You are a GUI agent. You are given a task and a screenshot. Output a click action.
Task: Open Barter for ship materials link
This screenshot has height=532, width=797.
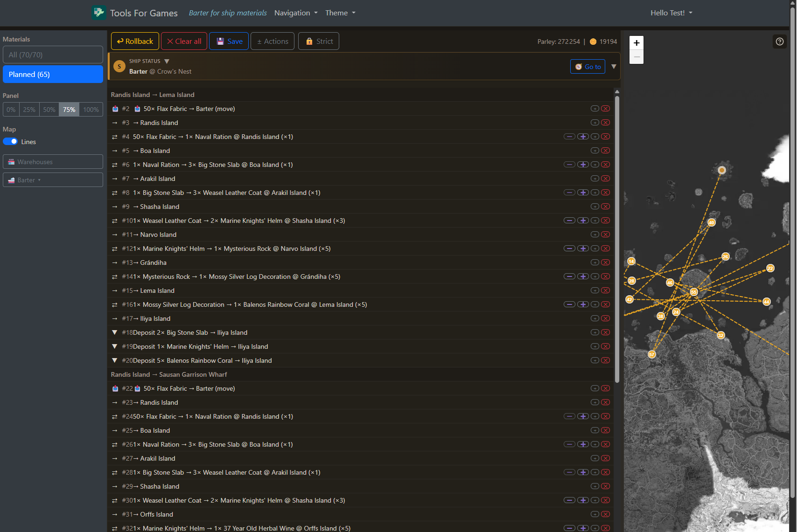tap(228, 13)
